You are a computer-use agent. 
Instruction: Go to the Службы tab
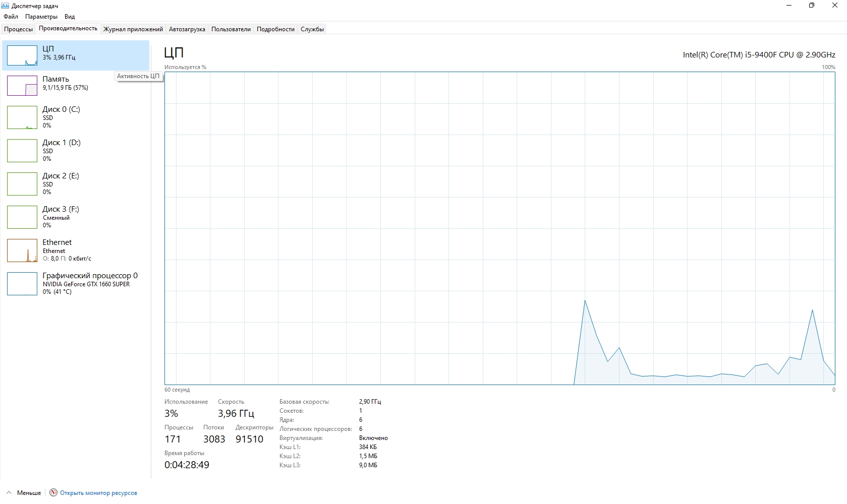[312, 29]
